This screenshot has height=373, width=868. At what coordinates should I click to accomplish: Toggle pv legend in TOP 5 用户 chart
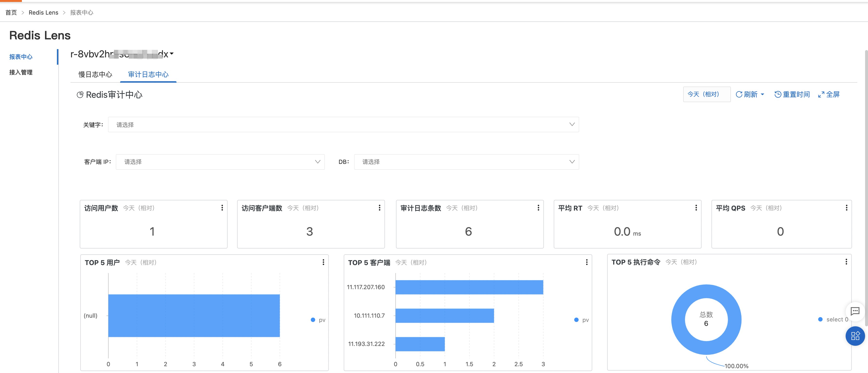(318, 320)
